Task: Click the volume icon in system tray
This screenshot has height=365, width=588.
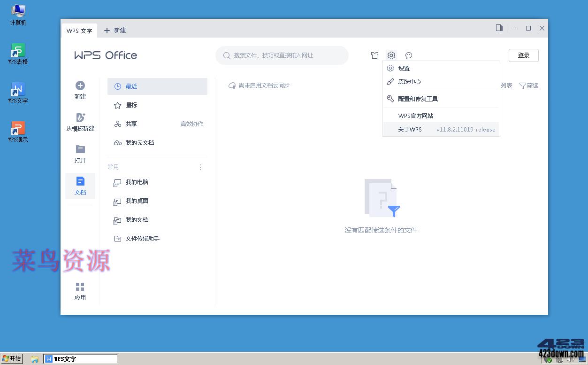Action: click(x=571, y=359)
